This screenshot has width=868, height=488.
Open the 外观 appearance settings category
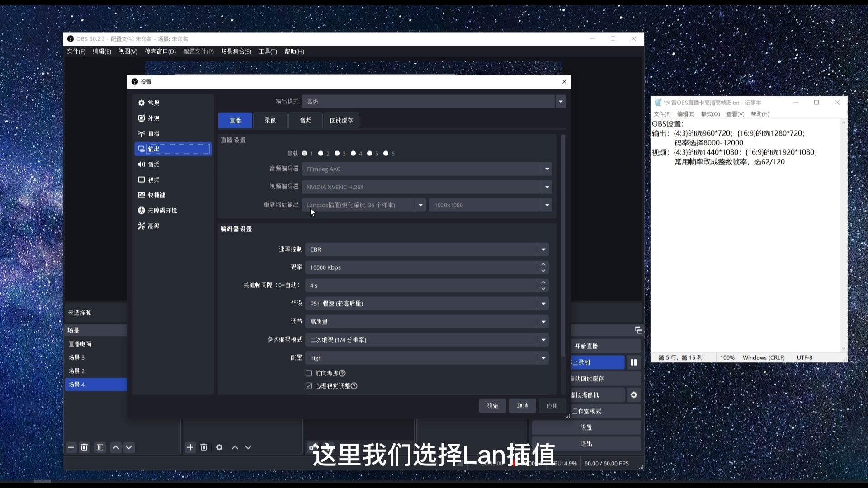click(173, 118)
